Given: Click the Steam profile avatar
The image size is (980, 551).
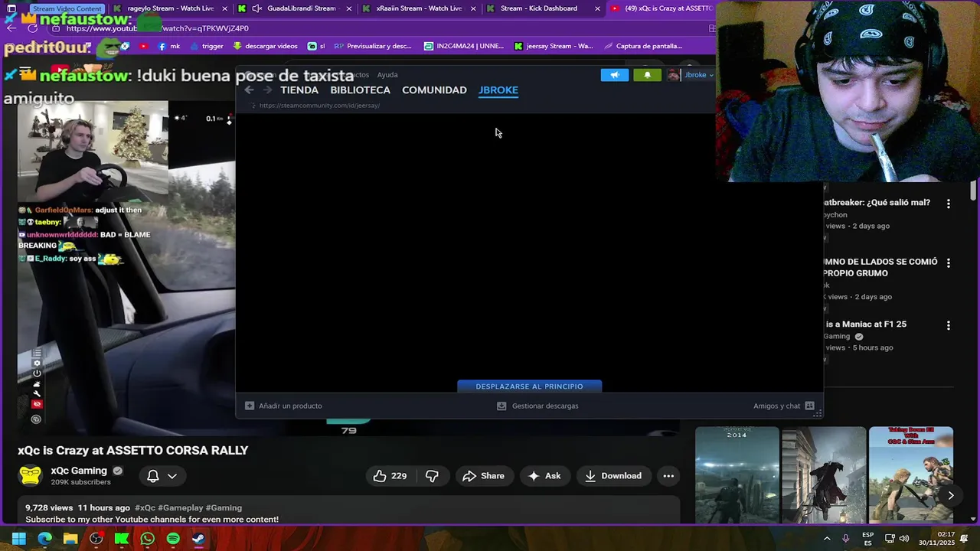Looking at the screenshot, I should [673, 75].
